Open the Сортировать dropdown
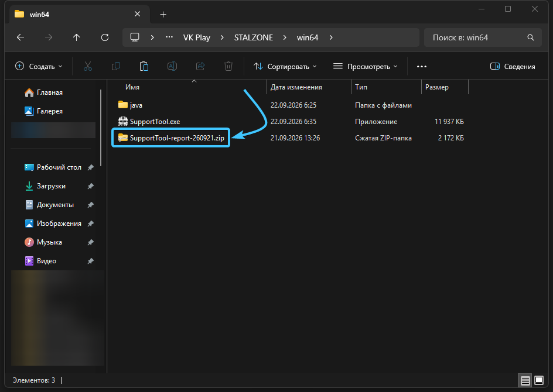The width and height of the screenshot is (553, 392). [285, 66]
